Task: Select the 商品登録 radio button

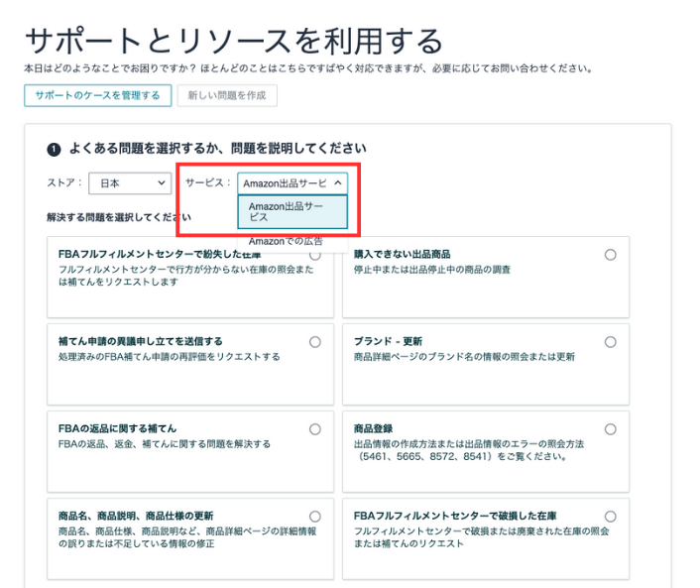Action: click(610, 429)
